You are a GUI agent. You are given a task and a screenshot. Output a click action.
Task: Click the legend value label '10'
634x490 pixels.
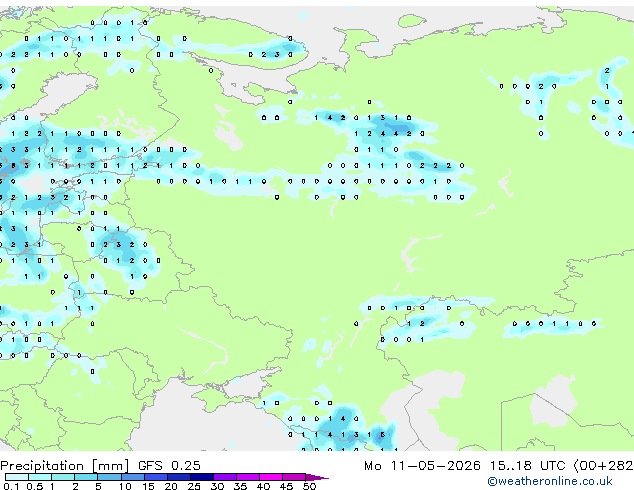(x=125, y=486)
